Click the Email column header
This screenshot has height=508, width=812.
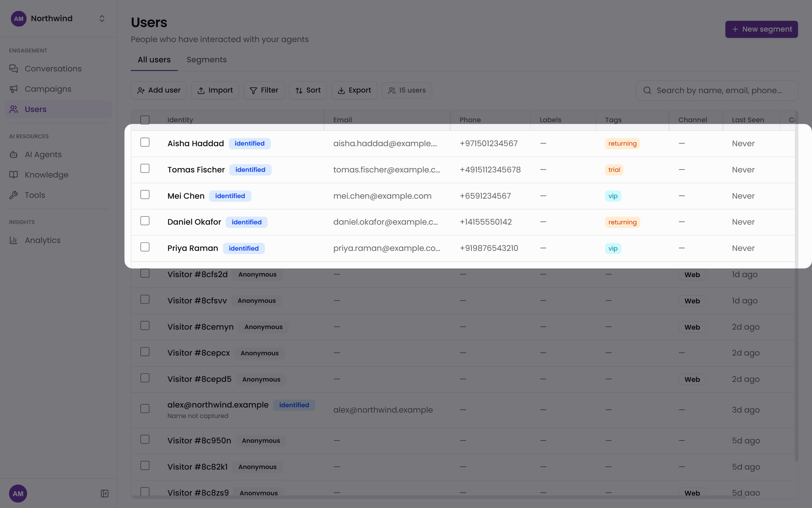pyautogui.click(x=343, y=120)
